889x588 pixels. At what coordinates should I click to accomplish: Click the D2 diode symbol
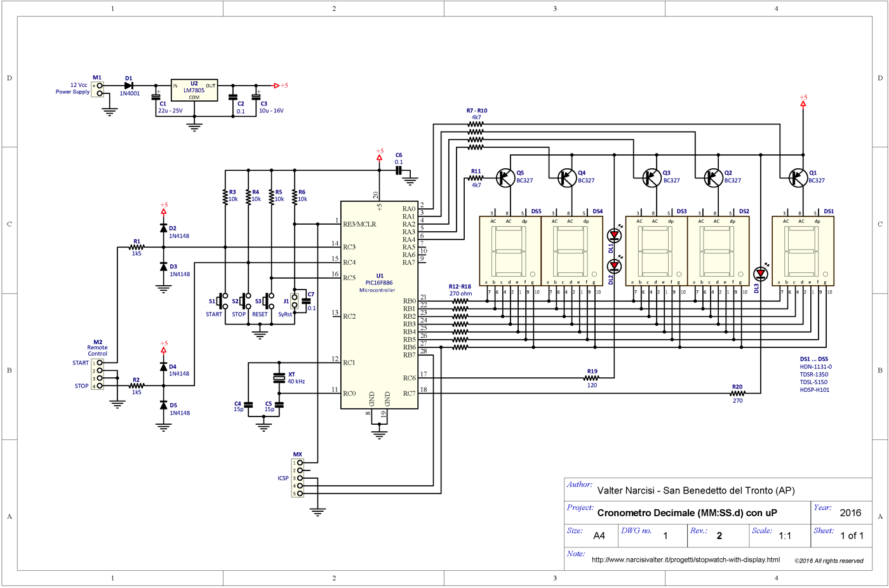164,228
